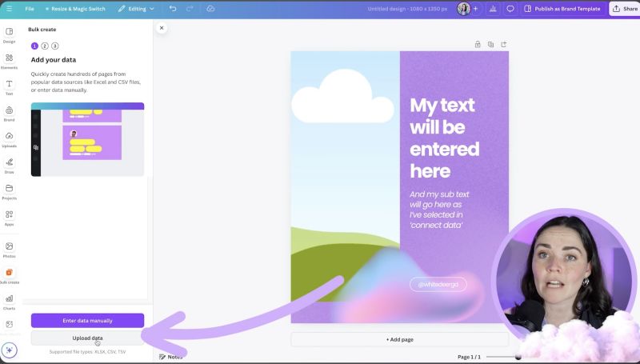Viewport: 640px width, 364px height.
Task: Open the analytics chart icon
Action: coord(493,9)
